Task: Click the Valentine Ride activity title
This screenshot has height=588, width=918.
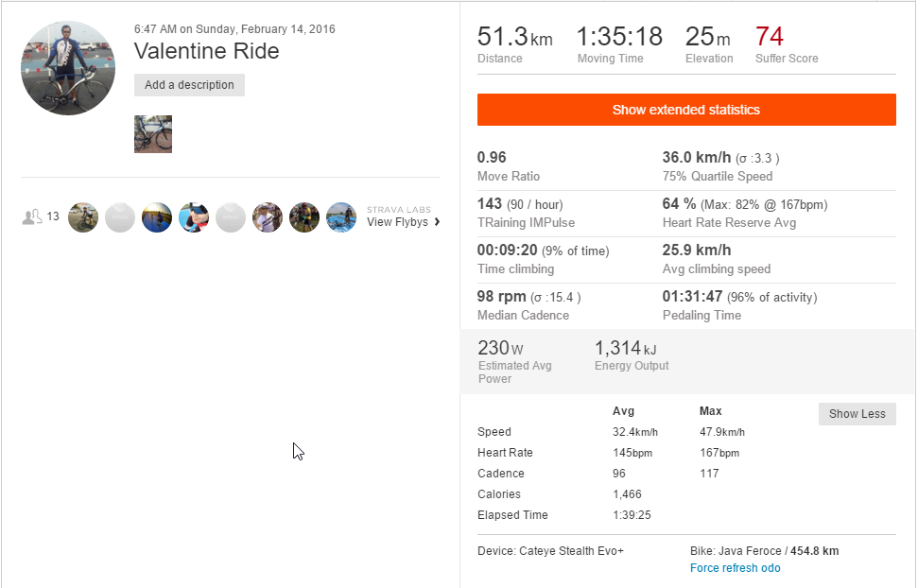Action: [207, 51]
